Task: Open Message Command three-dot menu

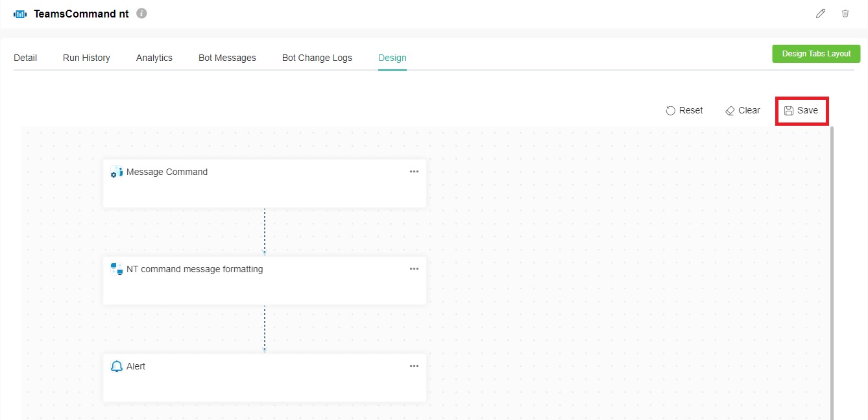Action: click(x=414, y=172)
